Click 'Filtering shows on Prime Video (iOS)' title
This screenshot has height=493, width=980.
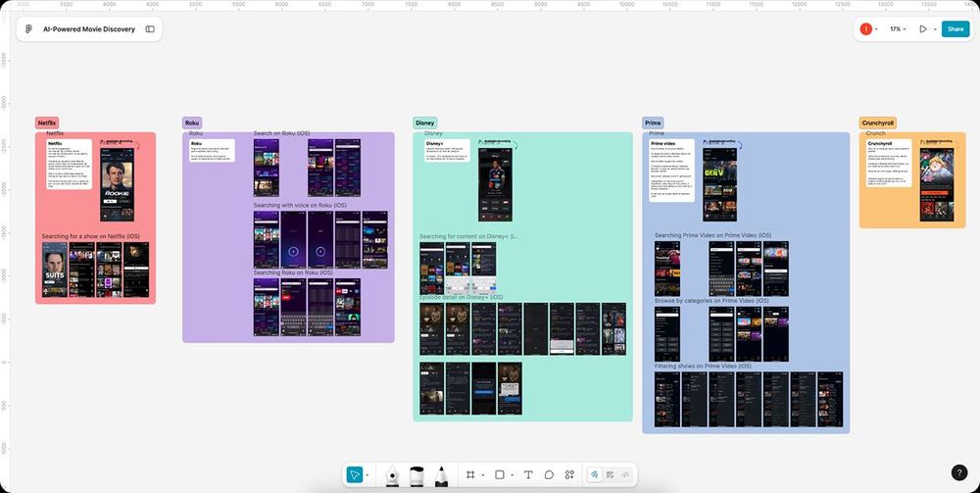(x=703, y=367)
